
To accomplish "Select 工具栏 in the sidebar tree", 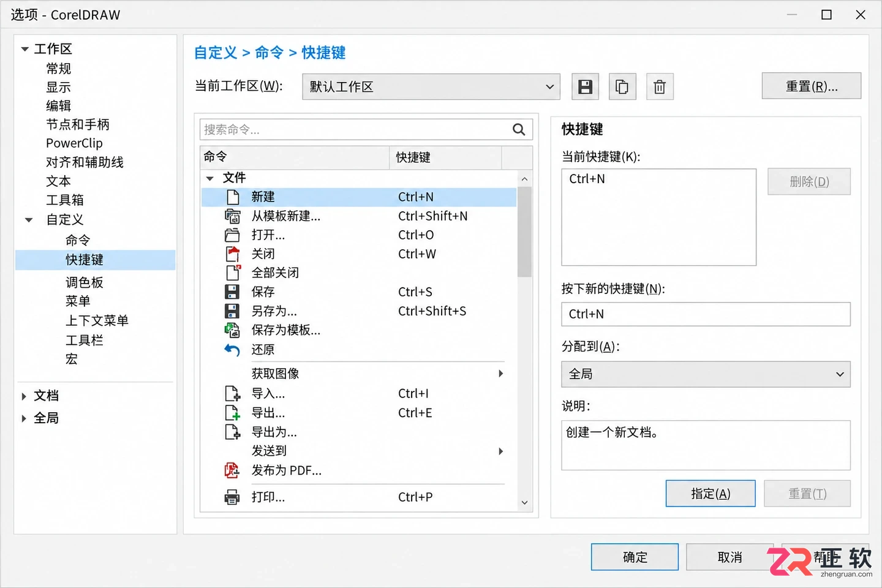I will pos(85,340).
